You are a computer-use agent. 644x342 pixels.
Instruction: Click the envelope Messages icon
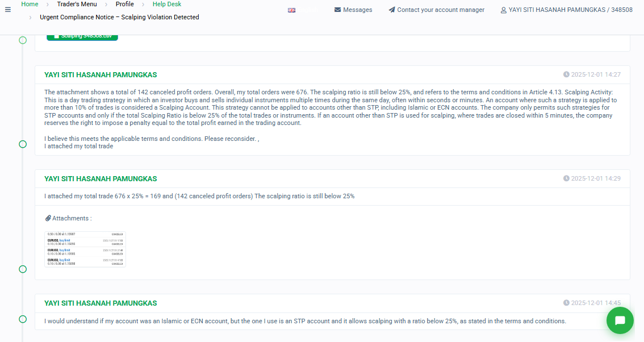click(x=337, y=10)
